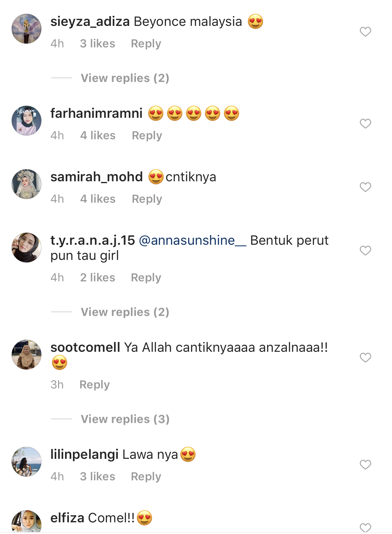Open sieyza_adiza's profile picture
The height and width of the screenshot is (534, 392).
tap(27, 29)
